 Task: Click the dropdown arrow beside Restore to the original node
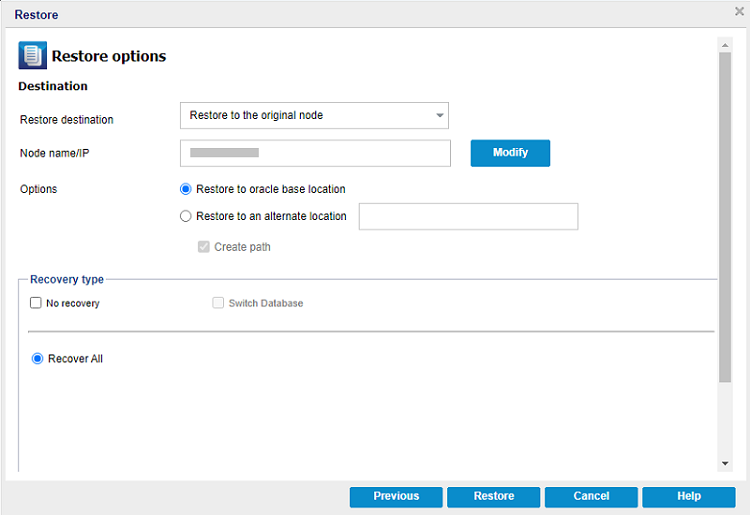[439, 116]
